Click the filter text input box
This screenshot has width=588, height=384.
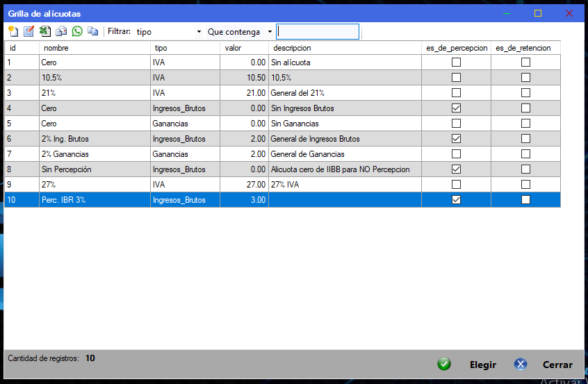pos(318,32)
